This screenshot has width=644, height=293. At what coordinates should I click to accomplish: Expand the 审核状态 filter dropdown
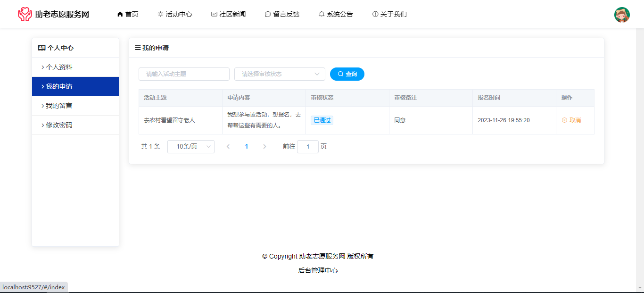click(280, 74)
